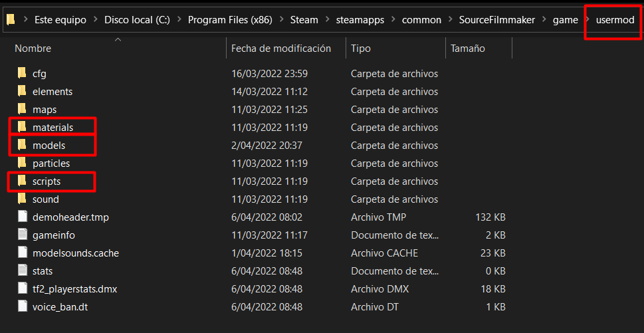The image size is (644, 333).
Task: Click the tf2_playerstats.dmx file icon
Action: (22, 288)
